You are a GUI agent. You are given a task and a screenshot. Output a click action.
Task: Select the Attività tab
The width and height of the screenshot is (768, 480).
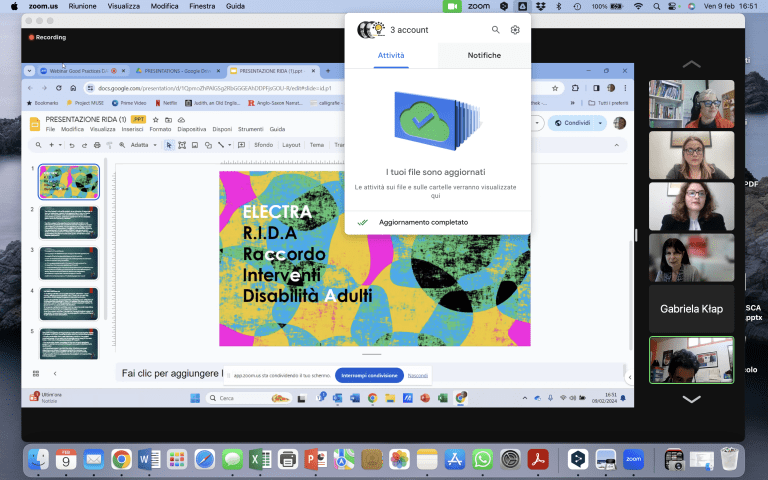(391, 55)
